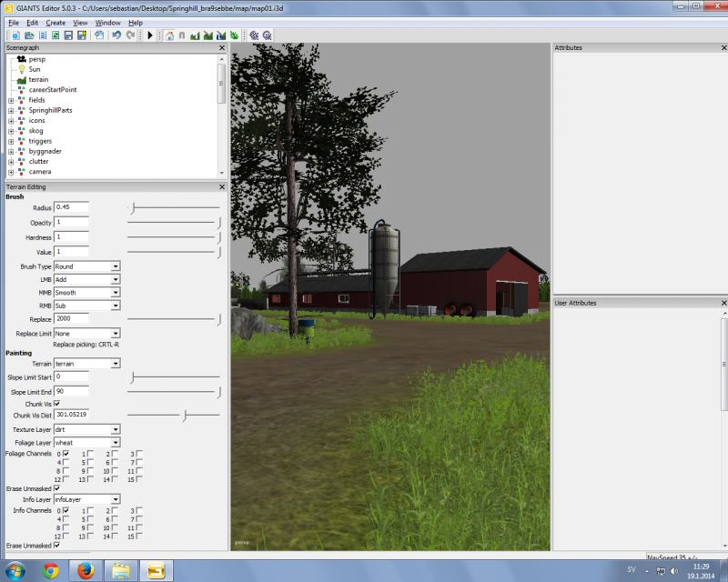The height and width of the screenshot is (582, 728).
Task: Close the Scenegraph panel
Action: point(222,48)
